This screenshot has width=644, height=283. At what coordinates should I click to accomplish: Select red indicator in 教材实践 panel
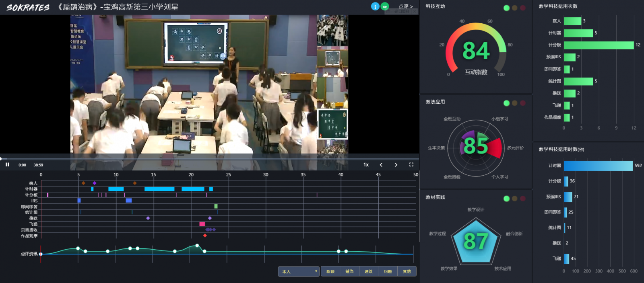coord(522,199)
